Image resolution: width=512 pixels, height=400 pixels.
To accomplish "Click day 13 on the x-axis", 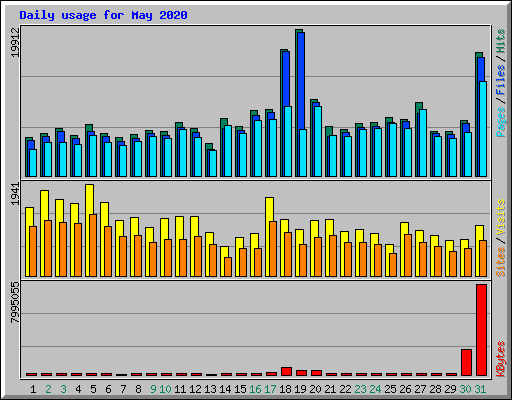I will [210, 389].
